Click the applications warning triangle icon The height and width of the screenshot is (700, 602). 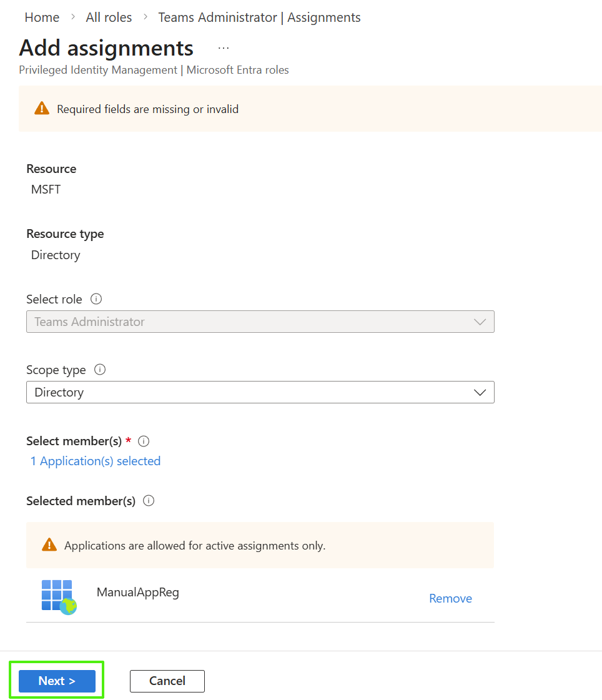49,545
